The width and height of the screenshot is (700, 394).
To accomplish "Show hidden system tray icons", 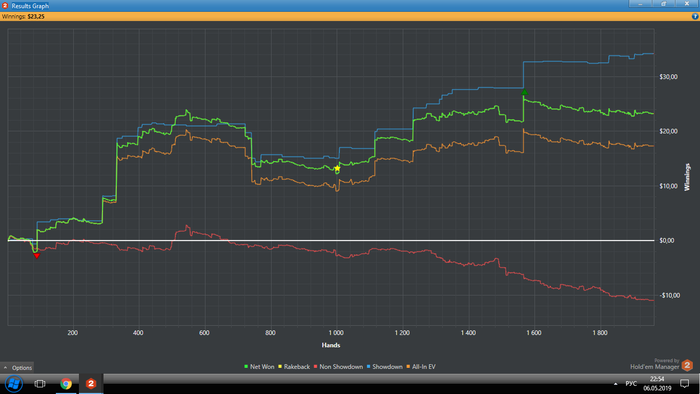I will pyautogui.click(x=616, y=384).
